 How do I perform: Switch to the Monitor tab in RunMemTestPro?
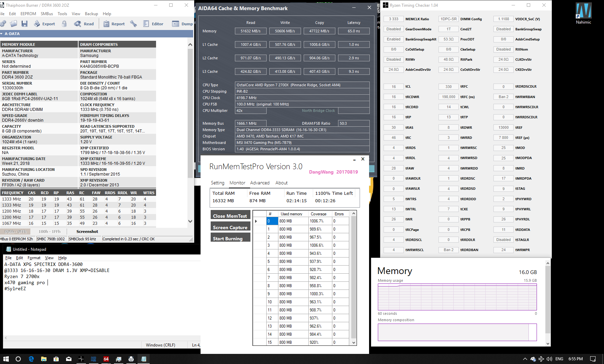tap(237, 183)
